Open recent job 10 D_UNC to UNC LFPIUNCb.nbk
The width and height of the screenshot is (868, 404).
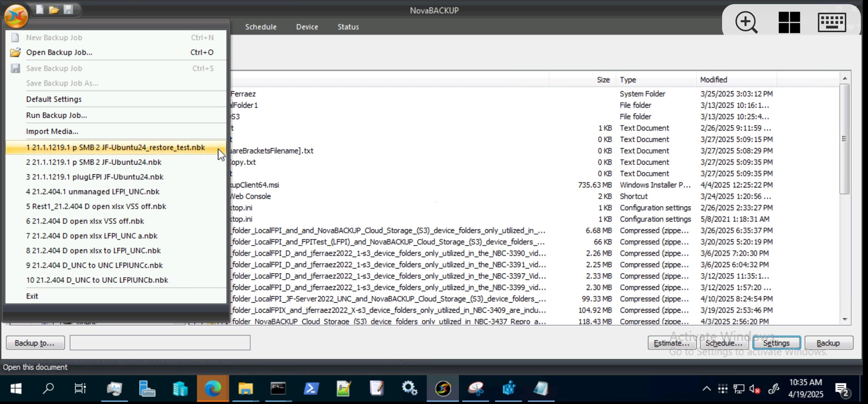116,280
